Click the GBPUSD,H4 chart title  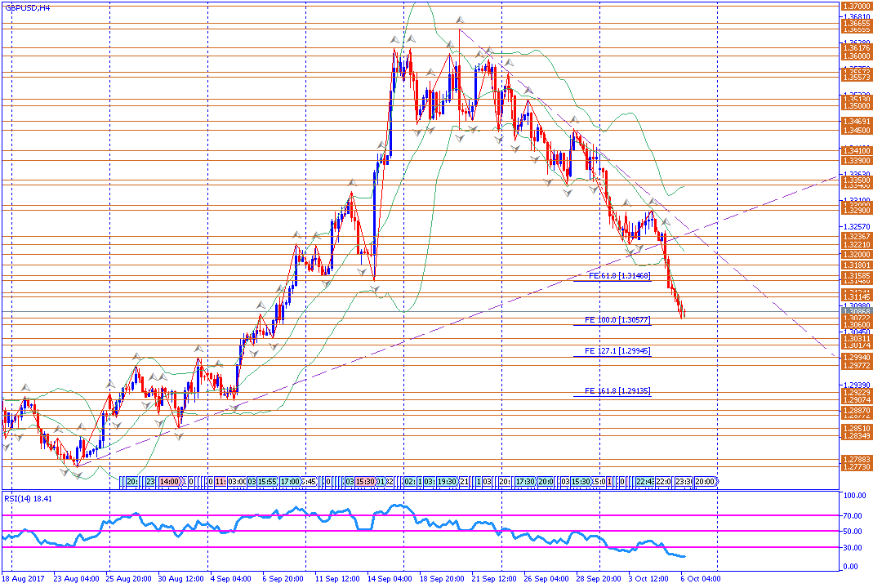[x=26, y=8]
